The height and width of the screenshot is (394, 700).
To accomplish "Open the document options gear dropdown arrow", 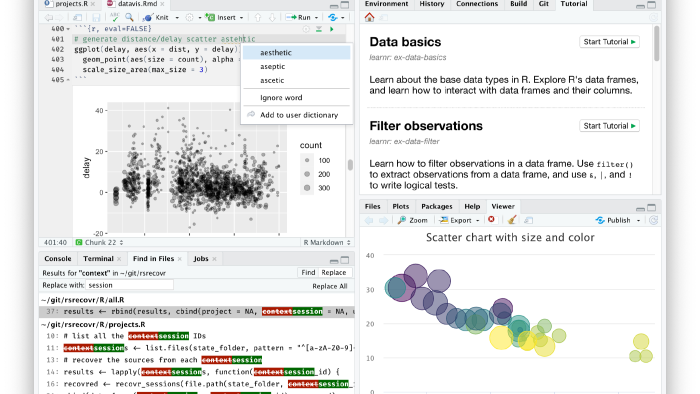I will (x=199, y=18).
